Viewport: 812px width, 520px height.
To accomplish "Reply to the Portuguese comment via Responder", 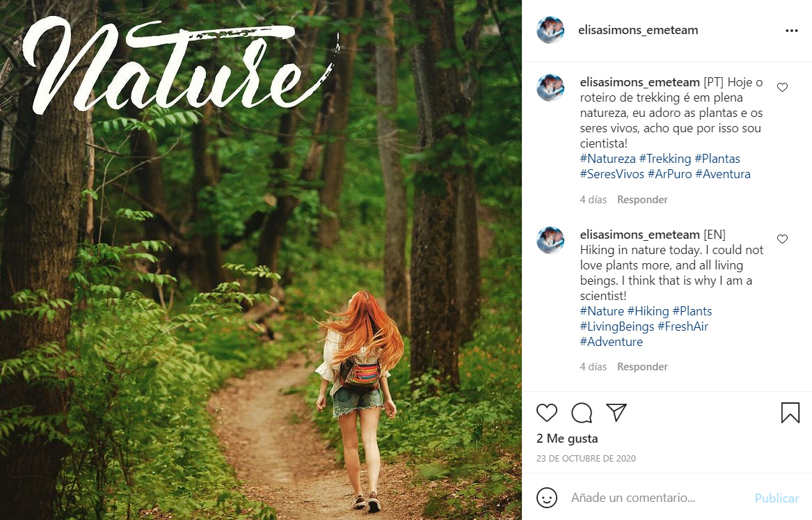I will point(642,200).
